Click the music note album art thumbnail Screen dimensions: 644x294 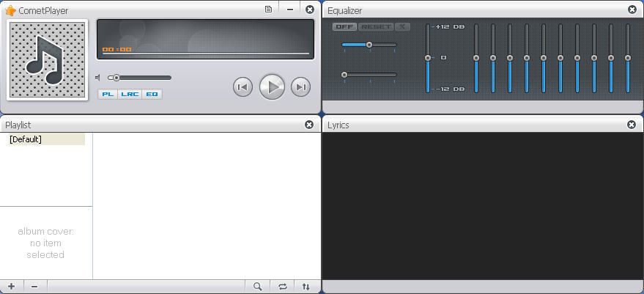click(x=48, y=60)
